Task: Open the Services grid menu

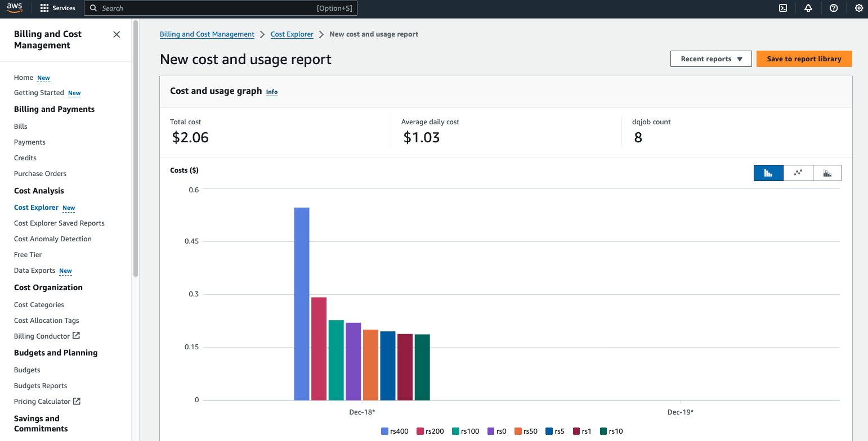Action: 58,8
